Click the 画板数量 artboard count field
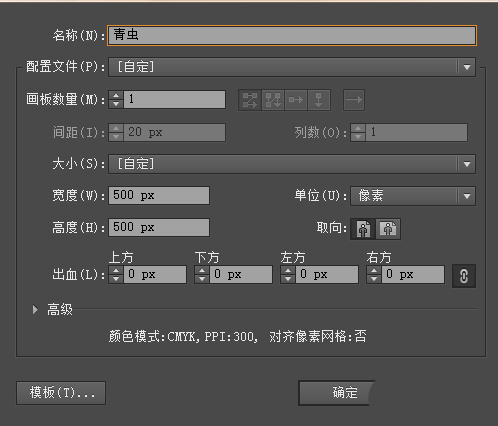The height and width of the screenshot is (426, 498). tap(174, 99)
